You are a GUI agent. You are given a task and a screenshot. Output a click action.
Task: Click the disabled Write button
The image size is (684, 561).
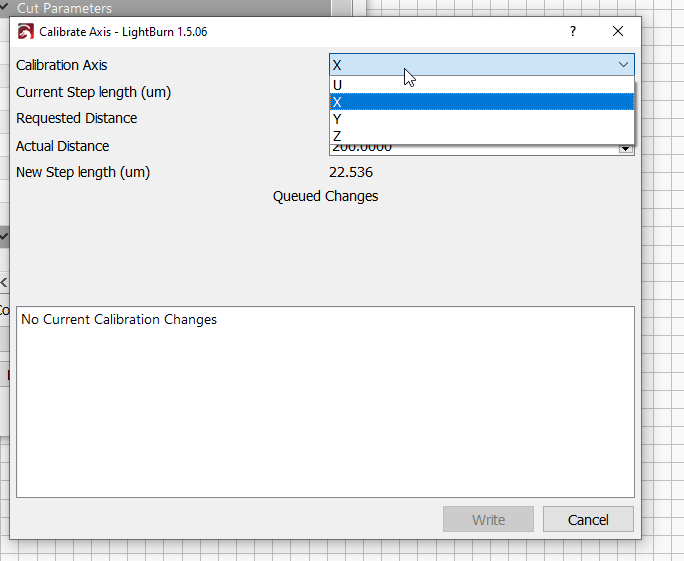point(488,520)
